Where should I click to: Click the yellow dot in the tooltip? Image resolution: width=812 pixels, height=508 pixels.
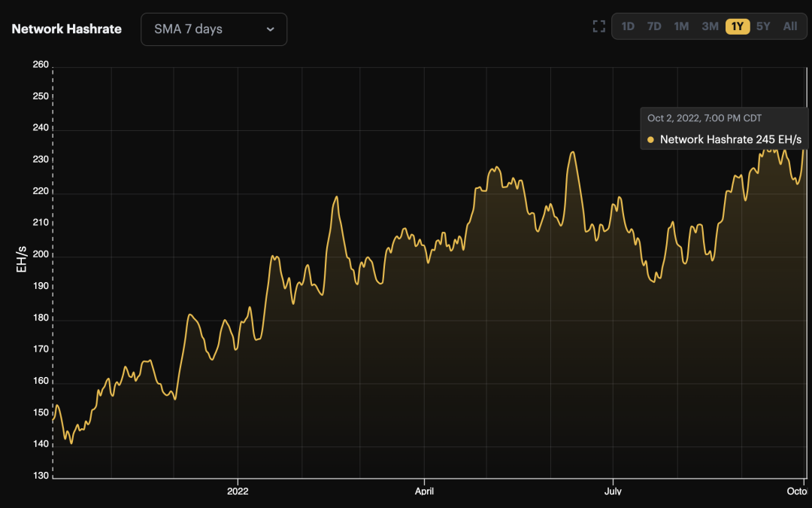coord(650,139)
